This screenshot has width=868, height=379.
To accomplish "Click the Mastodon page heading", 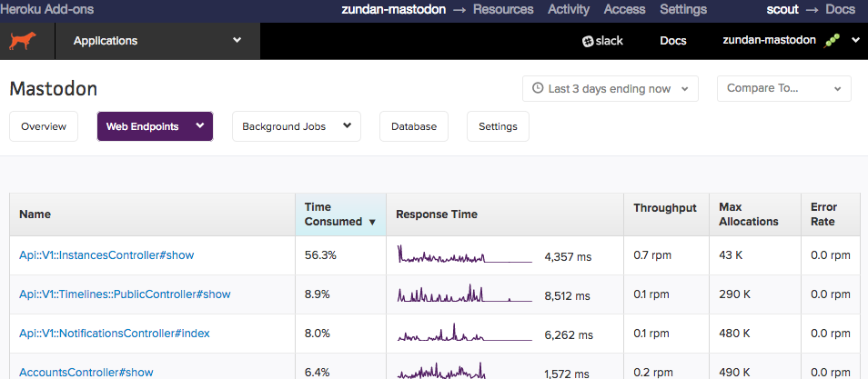I will coord(53,88).
